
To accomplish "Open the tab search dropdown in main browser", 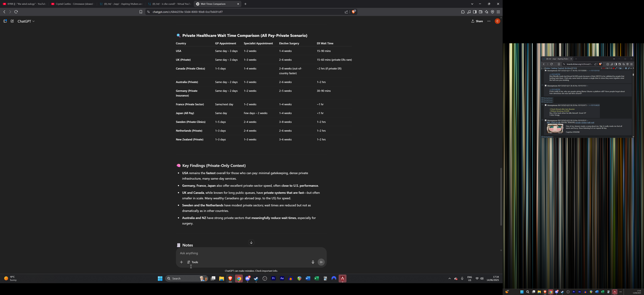I will [x=472, y=4].
